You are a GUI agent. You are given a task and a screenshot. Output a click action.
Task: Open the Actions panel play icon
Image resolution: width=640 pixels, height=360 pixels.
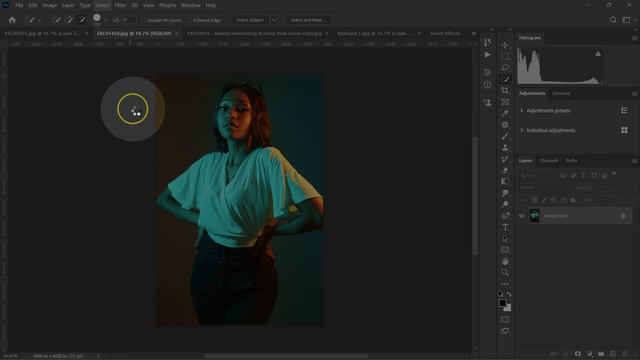487,54
